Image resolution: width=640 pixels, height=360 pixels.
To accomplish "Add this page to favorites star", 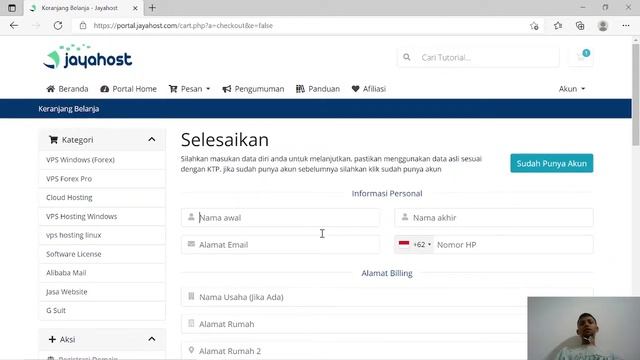I will coord(534,26).
